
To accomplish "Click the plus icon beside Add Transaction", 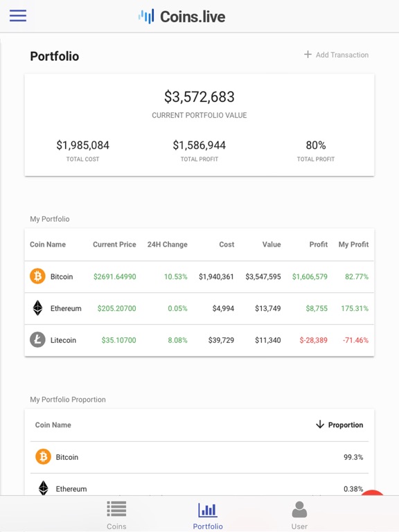I will coord(308,54).
